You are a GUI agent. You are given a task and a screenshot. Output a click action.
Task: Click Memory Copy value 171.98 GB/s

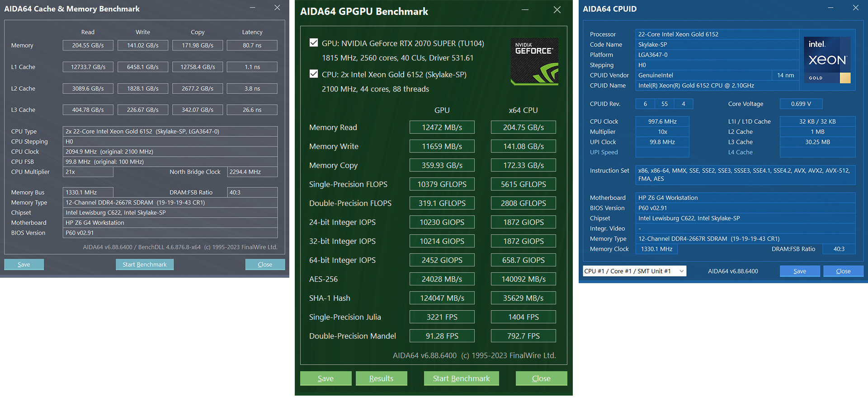coord(198,45)
